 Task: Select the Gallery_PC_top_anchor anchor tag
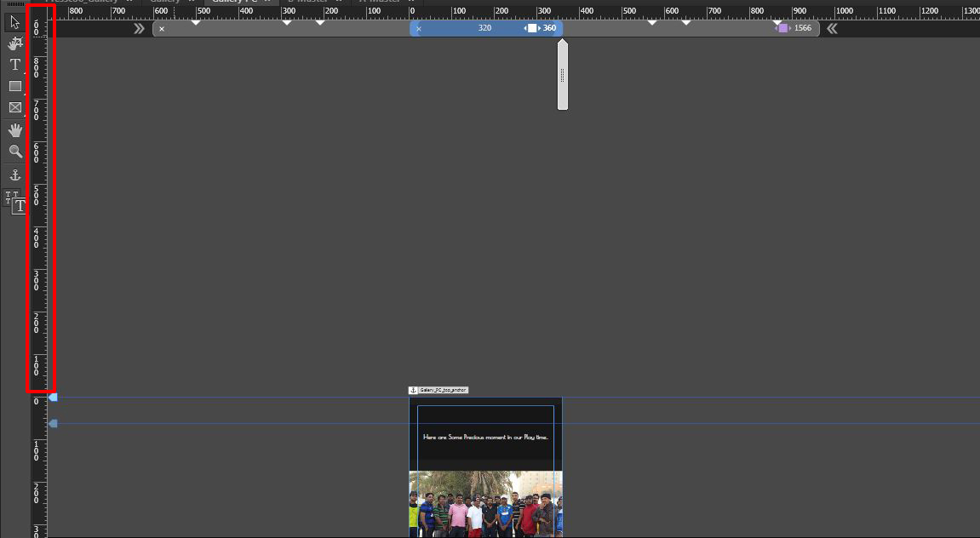(438, 390)
